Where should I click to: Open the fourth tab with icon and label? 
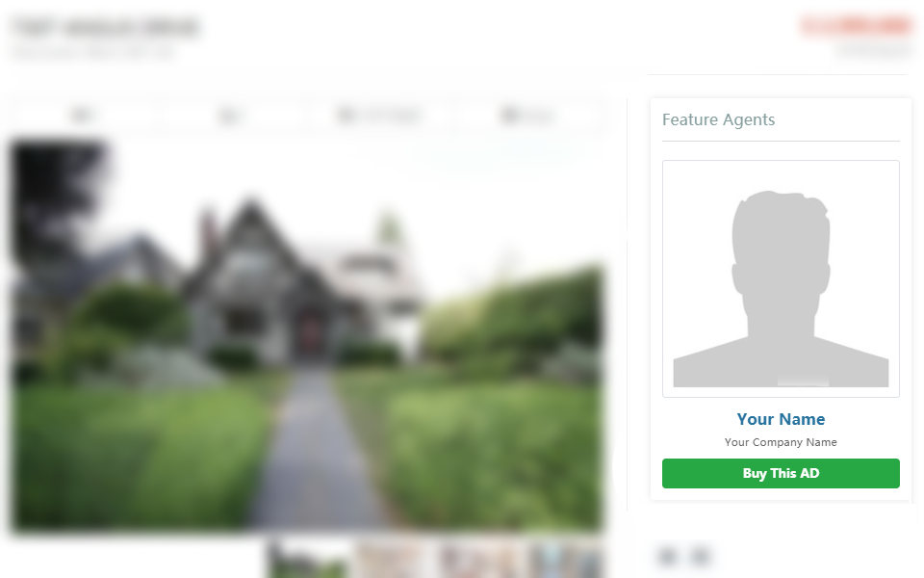[526, 115]
